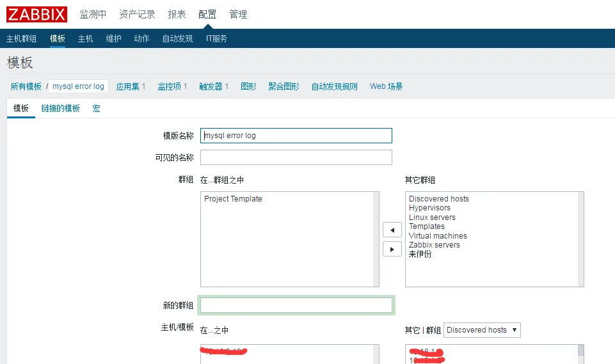Select Linux servers in other groups list
Viewport: 615px width, 364px height.
[432, 218]
